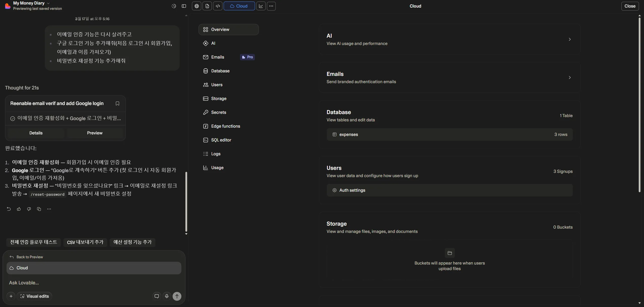Viewport: 644px width, 307px height.
Task: Open version history clock icon
Action: pyautogui.click(x=174, y=6)
